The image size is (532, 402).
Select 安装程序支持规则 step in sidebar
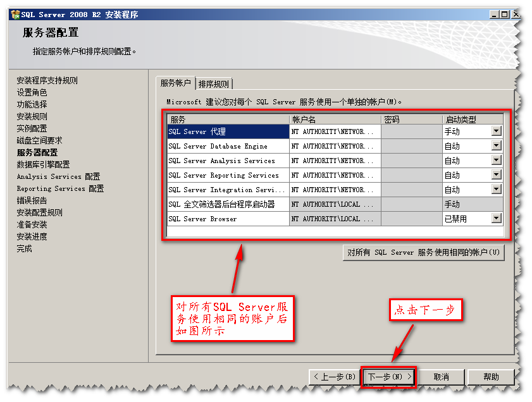pos(47,80)
